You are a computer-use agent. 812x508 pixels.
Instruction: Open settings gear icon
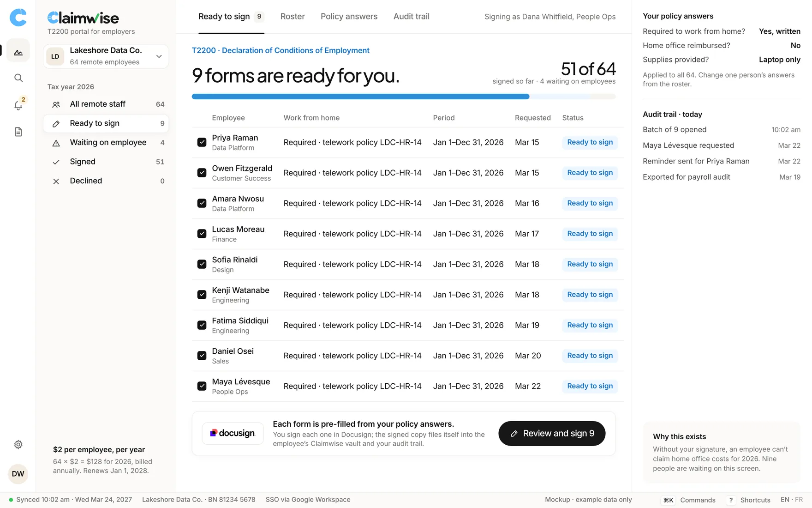(x=18, y=444)
